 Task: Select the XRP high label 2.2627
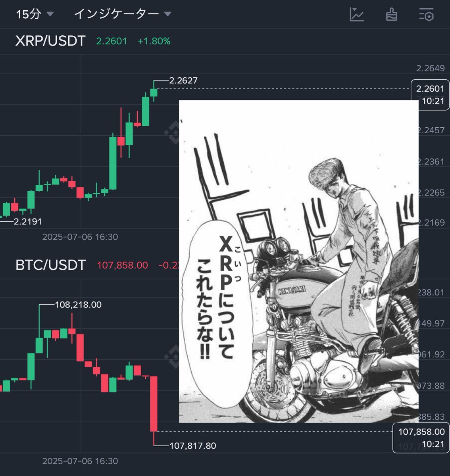click(183, 81)
